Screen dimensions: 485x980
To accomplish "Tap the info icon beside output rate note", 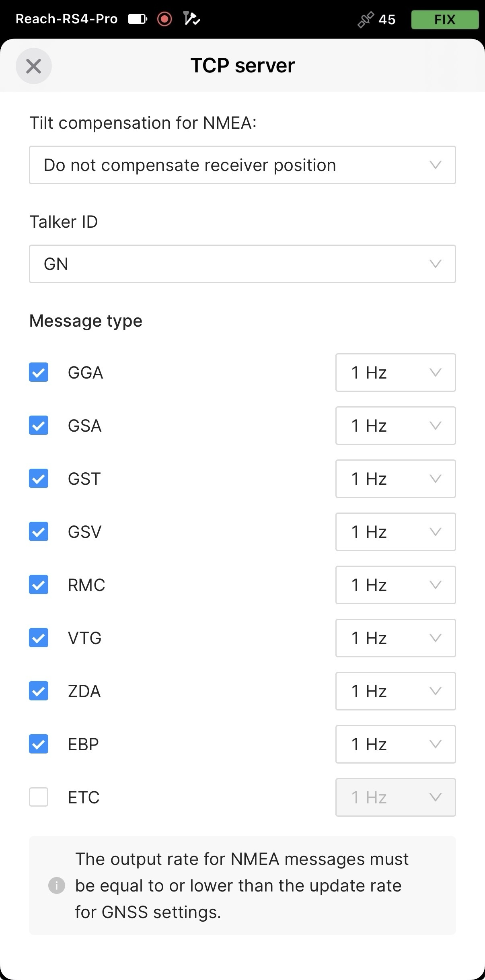I will (57, 885).
